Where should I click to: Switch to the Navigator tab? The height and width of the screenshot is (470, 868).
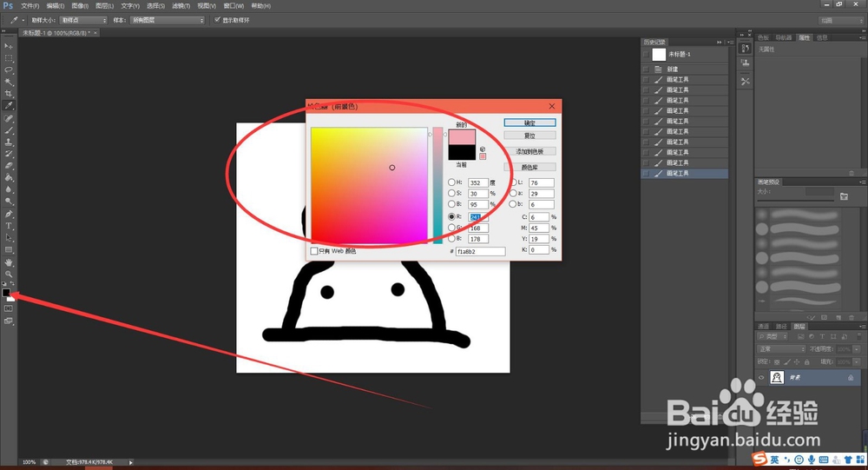coord(783,37)
